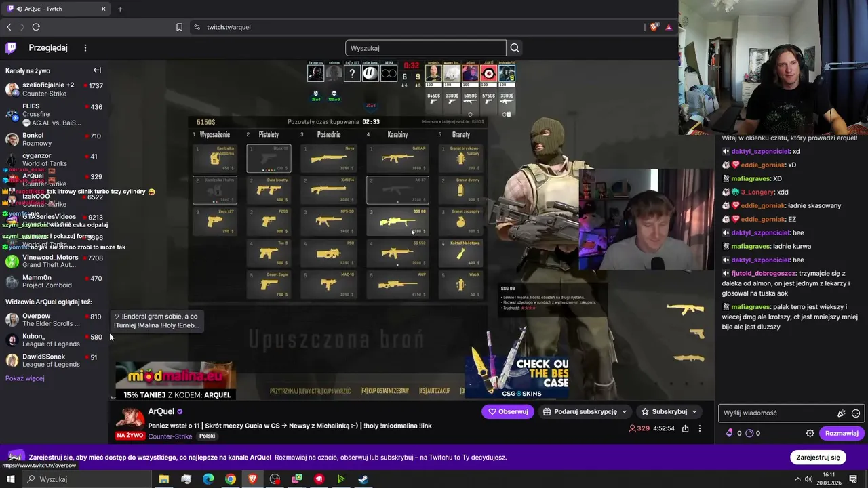Open channel points icon below the chat box

pyautogui.click(x=749, y=433)
